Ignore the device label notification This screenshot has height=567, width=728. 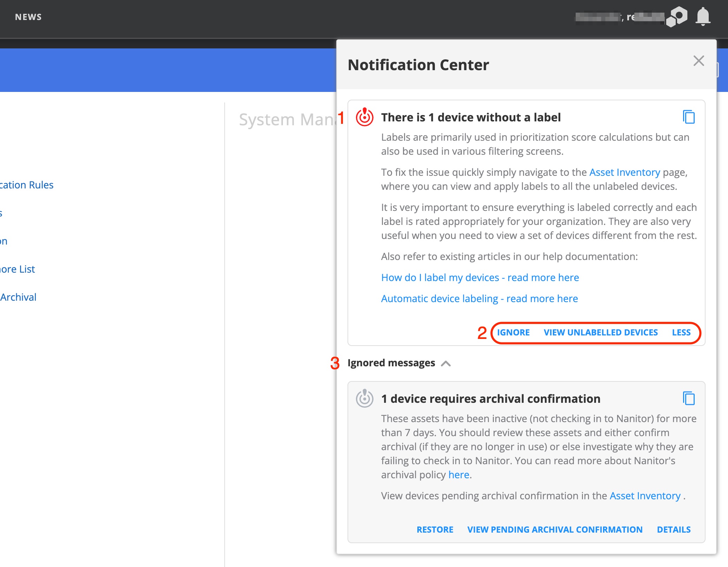pyautogui.click(x=513, y=332)
